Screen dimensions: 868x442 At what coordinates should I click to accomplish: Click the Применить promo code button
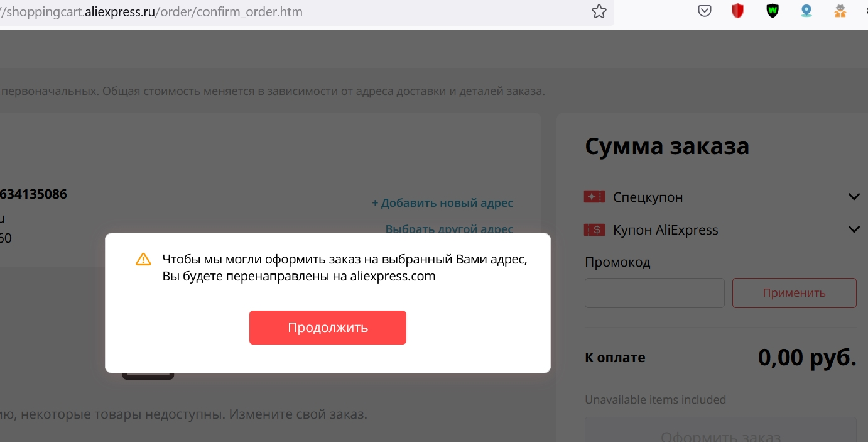tap(795, 293)
